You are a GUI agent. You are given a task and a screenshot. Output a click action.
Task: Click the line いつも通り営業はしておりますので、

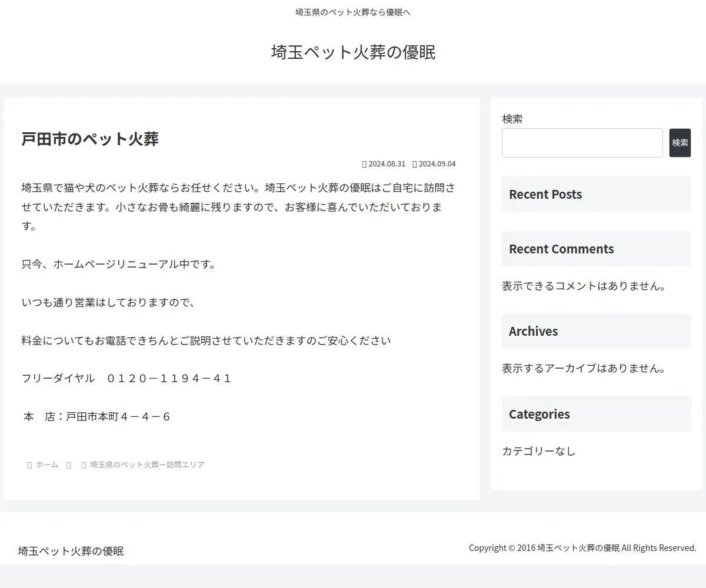pos(108,303)
